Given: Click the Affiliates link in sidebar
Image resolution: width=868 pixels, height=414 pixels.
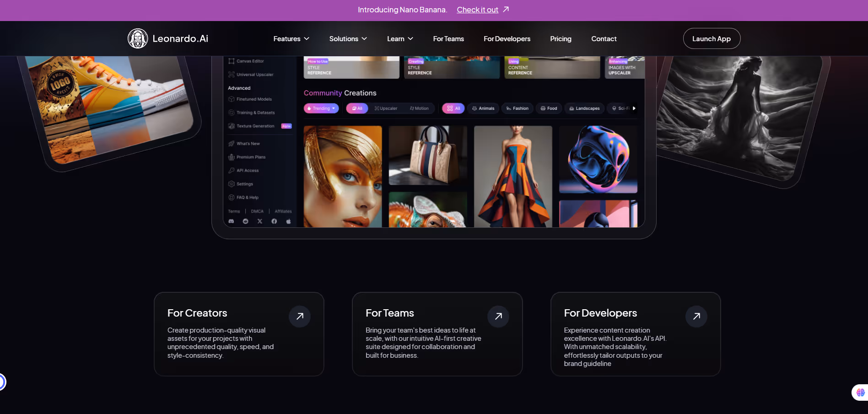Looking at the screenshot, I should tap(283, 211).
